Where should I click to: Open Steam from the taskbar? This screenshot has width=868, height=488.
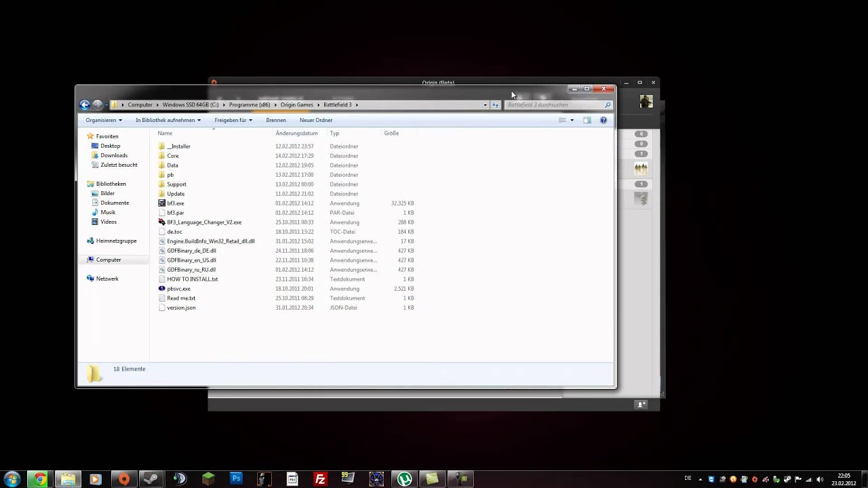pos(151,479)
